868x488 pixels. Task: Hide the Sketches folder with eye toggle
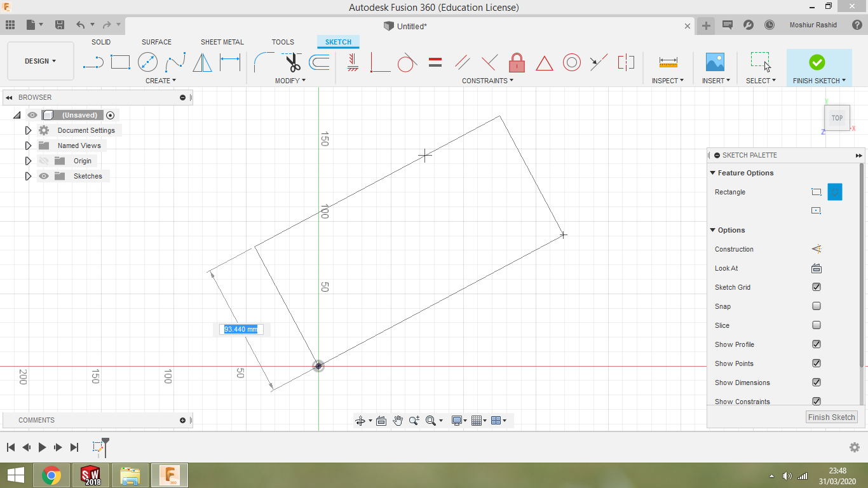(43, 176)
